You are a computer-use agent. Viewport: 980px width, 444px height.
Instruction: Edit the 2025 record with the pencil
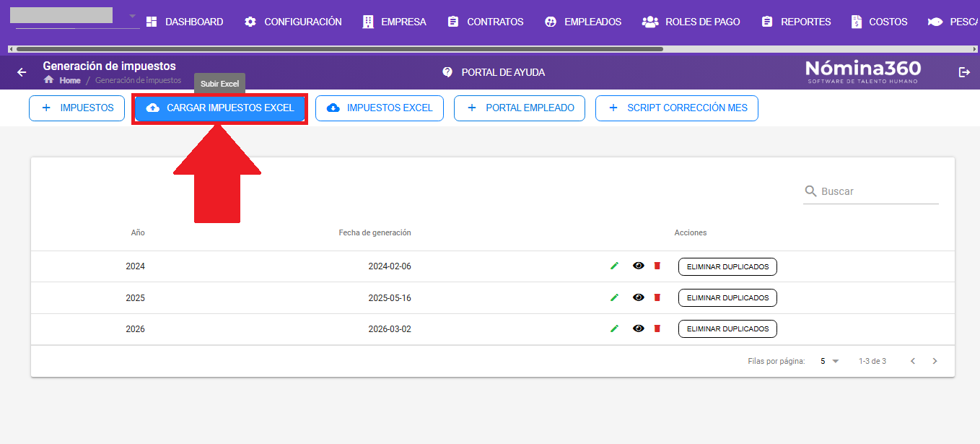coord(614,297)
